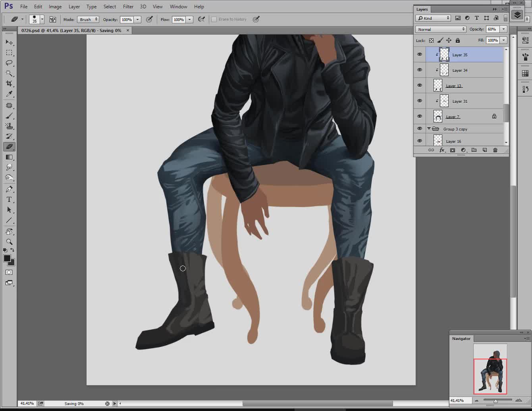Toggle Quick Mask mode

point(9,273)
